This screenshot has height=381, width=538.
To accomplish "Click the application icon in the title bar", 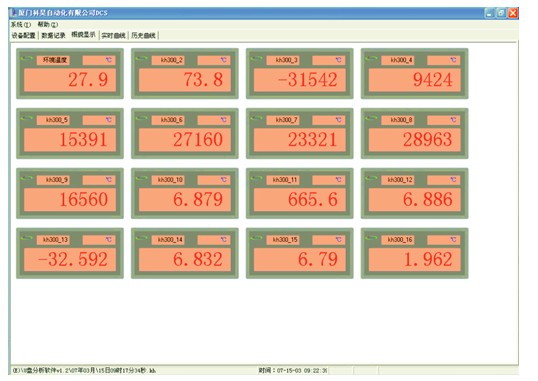I will coord(14,13).
